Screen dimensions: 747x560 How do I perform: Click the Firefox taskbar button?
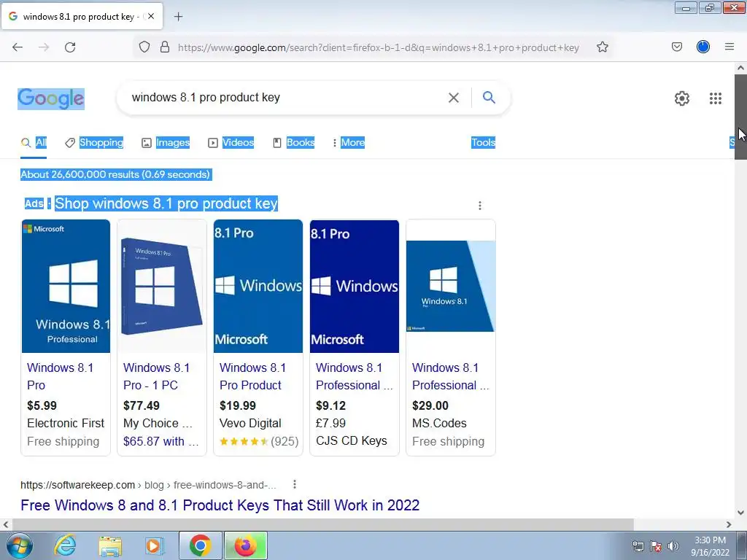tap(245, 545)
